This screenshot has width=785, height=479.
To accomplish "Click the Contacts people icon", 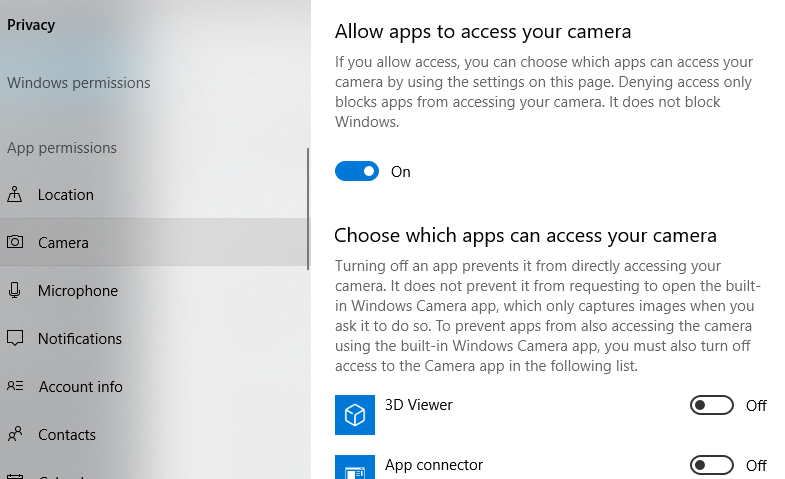I will click(x=15, y=434).
